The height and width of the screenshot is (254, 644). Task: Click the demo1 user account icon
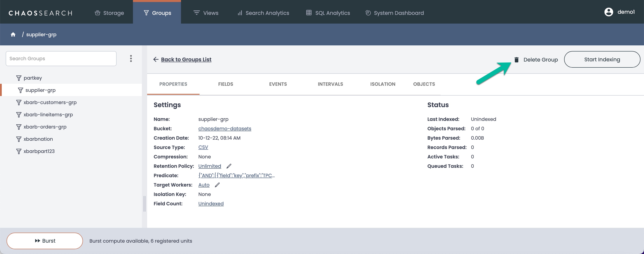[x=608, y=12]
